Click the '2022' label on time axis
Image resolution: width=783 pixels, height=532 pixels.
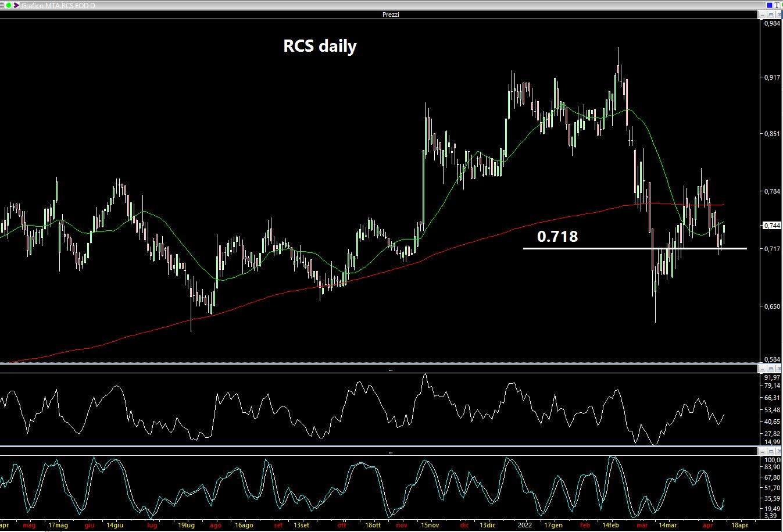[x=524, y=525]
